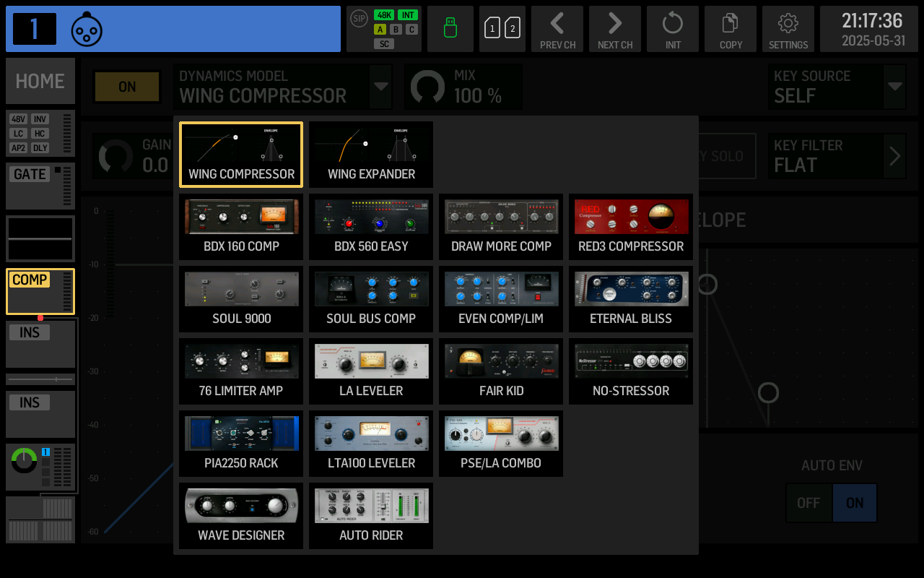
Task: Adjust the MIX 100% knob
Action: coord(428,87)
